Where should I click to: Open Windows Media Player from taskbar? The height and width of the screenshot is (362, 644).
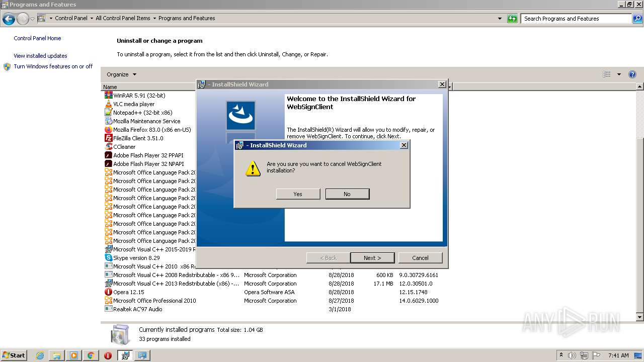point(74,355)
